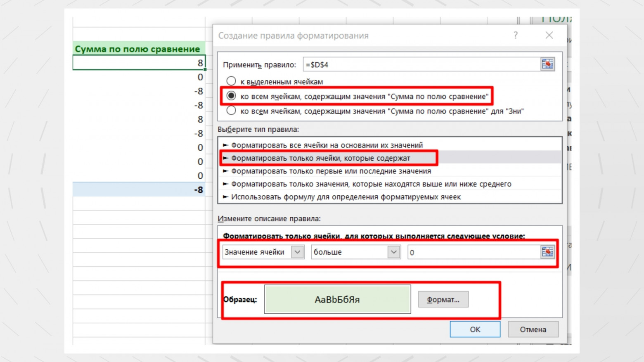Open the dialog help question mark
This screenshot has width=644, height=362.
[x=516, y=35]
